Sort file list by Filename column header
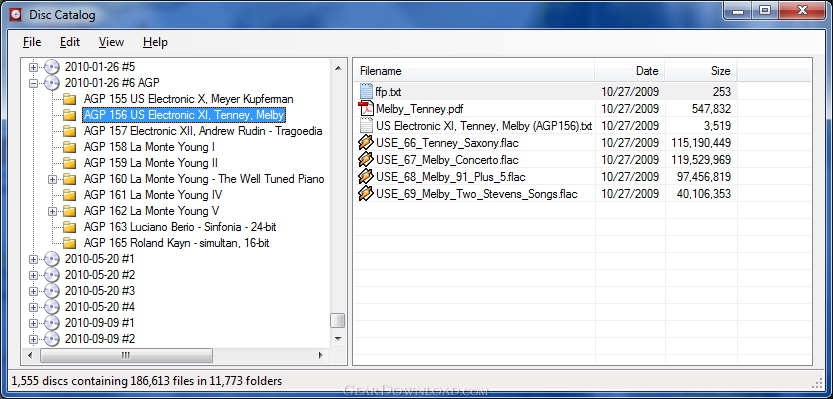Viewport: 833px width, 399px height. click(x=474, y=71)
